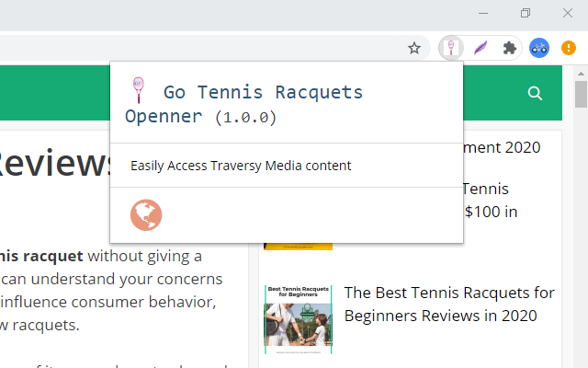Click the bicycle profile avatar
The height and width of the screenshot is (368, 588).
[539, 48]
